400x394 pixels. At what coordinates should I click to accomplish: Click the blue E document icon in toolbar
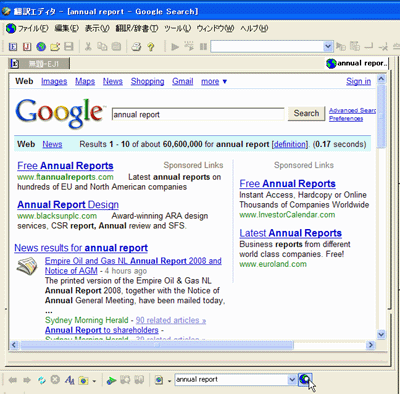click(13, 47)
